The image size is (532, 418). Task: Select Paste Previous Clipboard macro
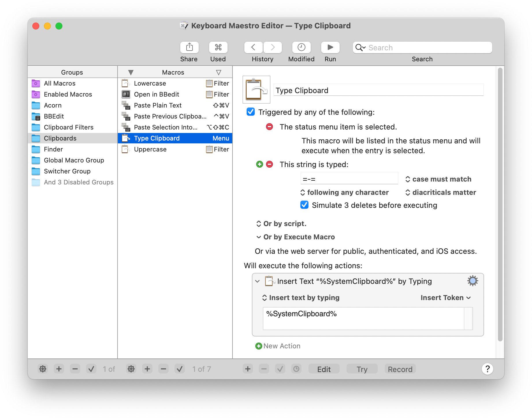coord(175,116)
